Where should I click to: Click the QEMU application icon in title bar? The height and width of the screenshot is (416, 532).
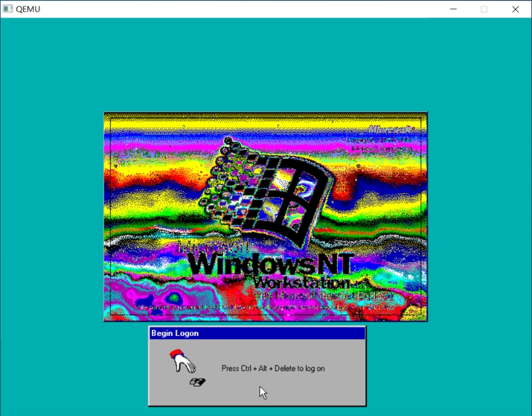tap(9, 9)
